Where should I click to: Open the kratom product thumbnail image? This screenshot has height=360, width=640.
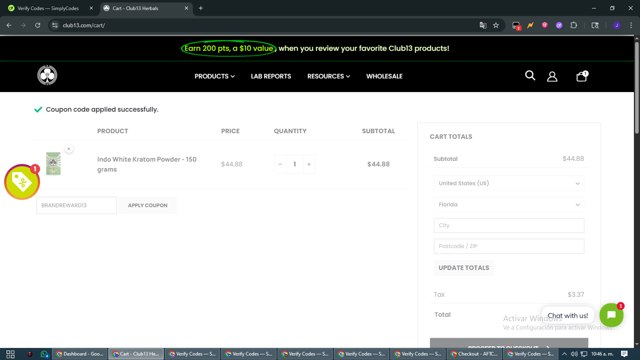(x=53, y=164)
